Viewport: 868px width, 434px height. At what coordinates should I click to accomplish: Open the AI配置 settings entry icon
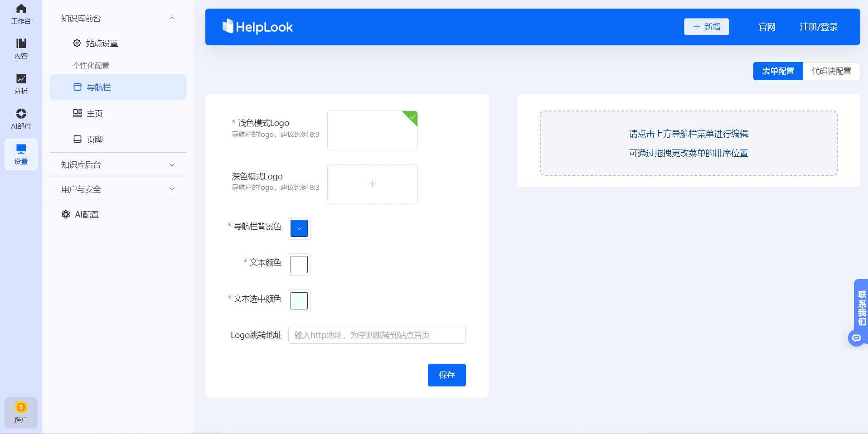pyautogui.click(x=66, y=214)
